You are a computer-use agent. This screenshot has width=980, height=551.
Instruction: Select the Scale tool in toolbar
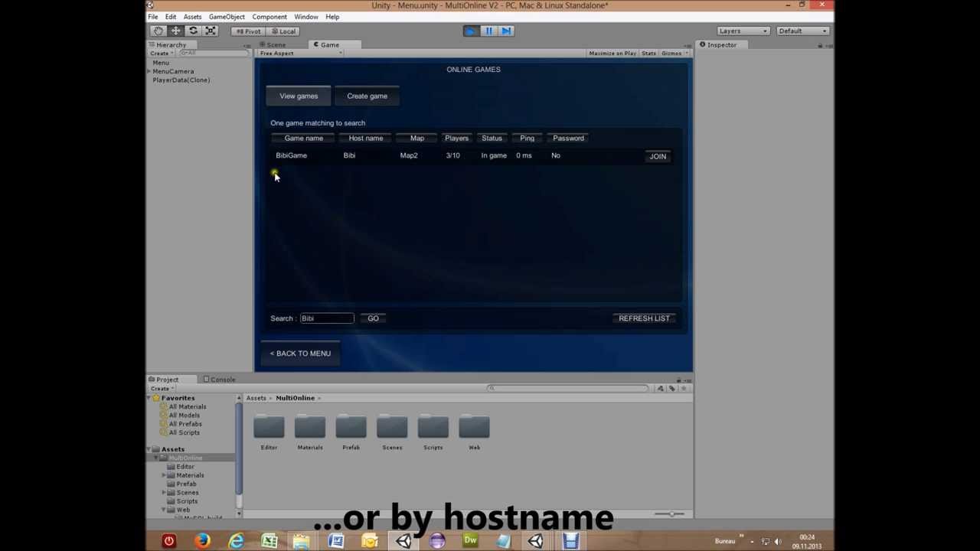click(x=211, y=31)
